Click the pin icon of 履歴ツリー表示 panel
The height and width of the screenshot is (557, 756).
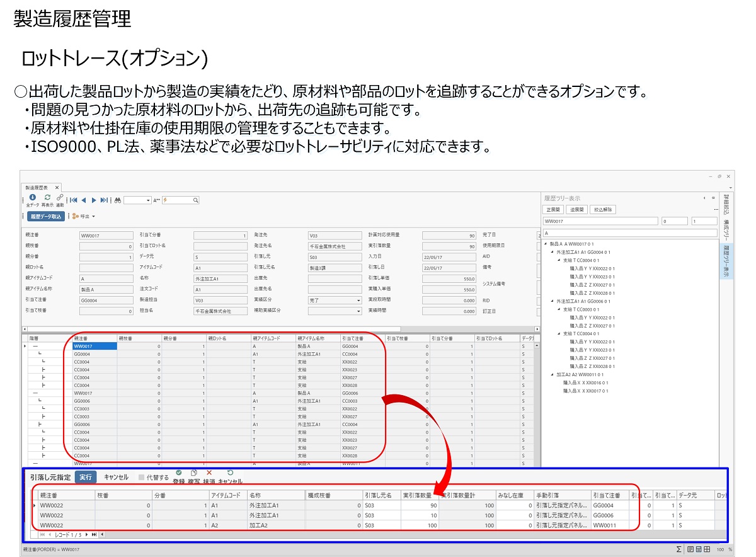click(713, 198)
